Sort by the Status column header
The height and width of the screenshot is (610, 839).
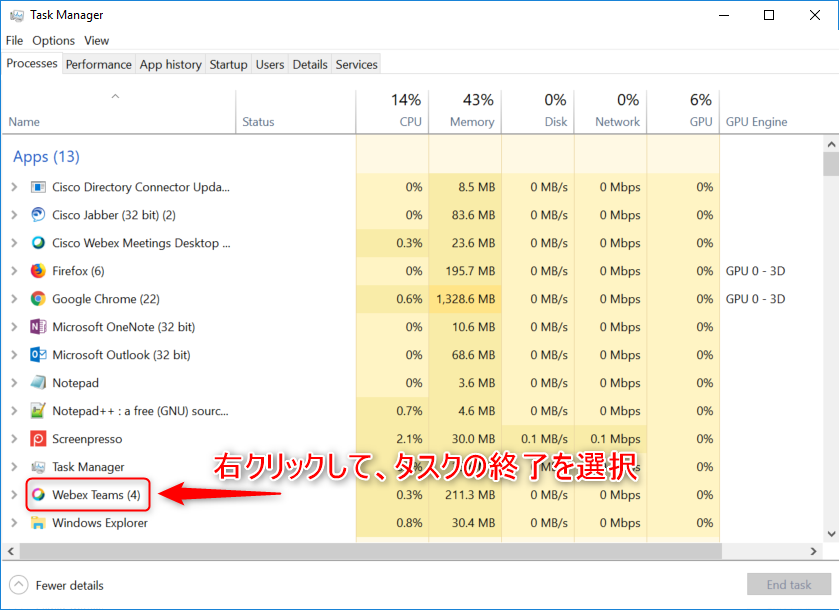coord(295,111)
